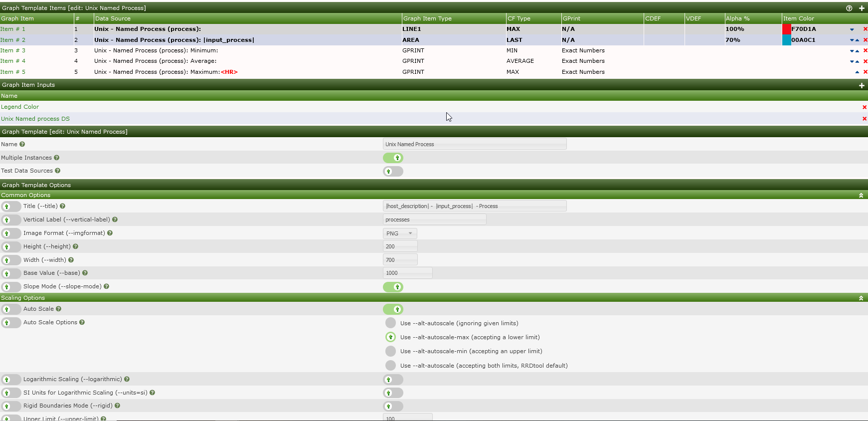Move Item # 3 up
Viewport: 868px width, 421px height.
(x=857, y=51)
